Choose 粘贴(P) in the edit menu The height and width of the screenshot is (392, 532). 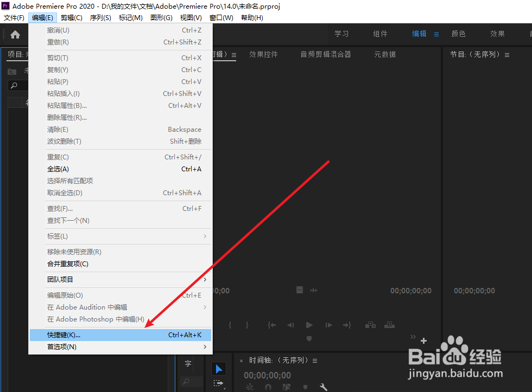pos(121,82)
